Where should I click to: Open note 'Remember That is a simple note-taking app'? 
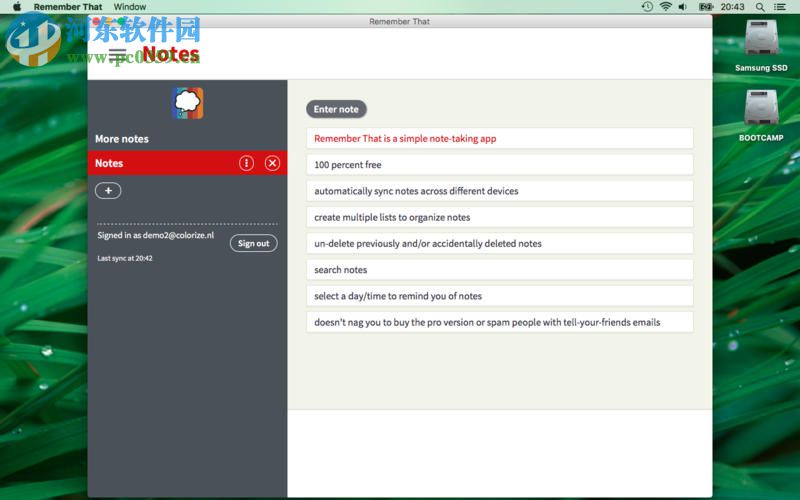click(499, 138)
